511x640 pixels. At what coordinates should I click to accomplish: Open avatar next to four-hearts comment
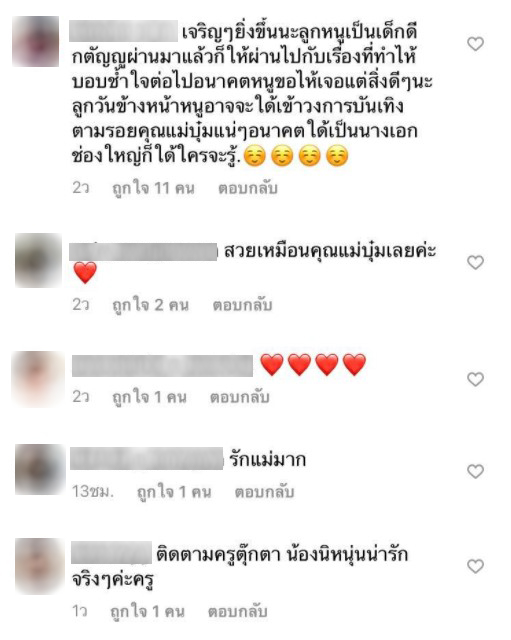38,379
